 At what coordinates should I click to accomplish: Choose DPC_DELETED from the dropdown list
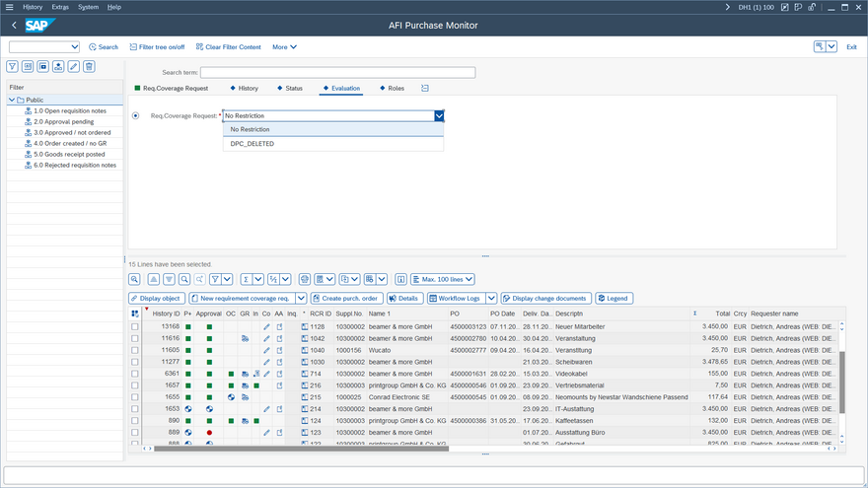point(253,144)
